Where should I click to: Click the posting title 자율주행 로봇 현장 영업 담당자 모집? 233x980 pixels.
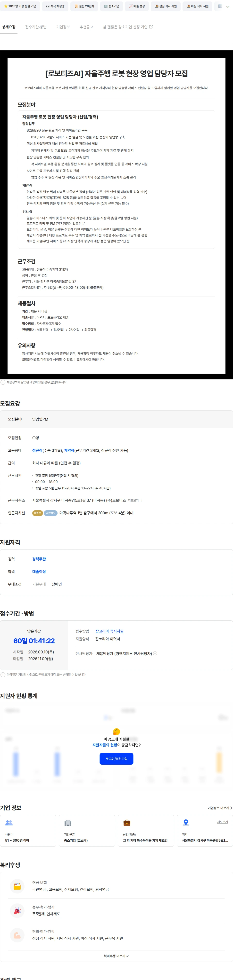[x=116, y=73]
